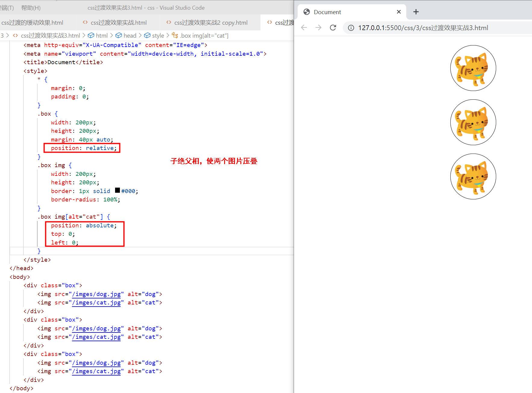This screenshot has height=393, width=532.
Task: Click the "top: 0;" code line
Action: (x=63, y=234)
